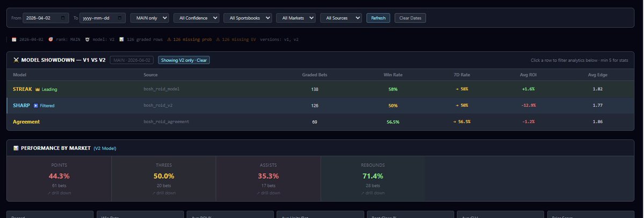Click the Graded Bets column header

[x=315, y=75]
